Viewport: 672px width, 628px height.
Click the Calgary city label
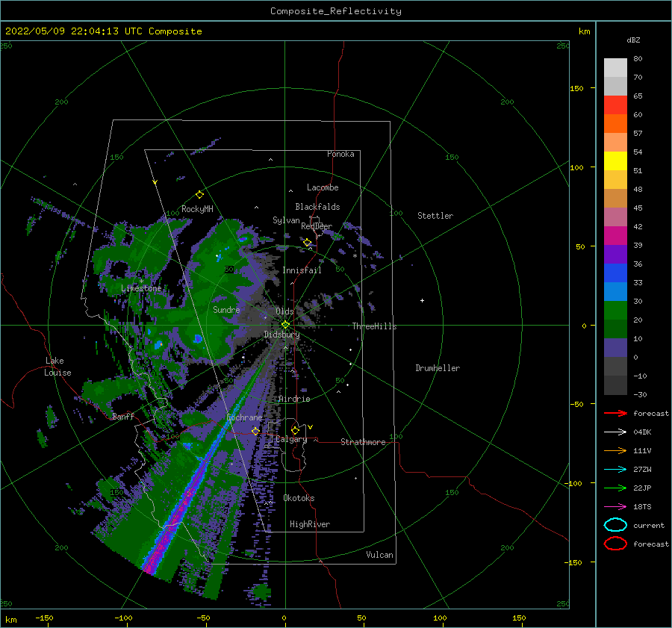(x=291, y=439)
